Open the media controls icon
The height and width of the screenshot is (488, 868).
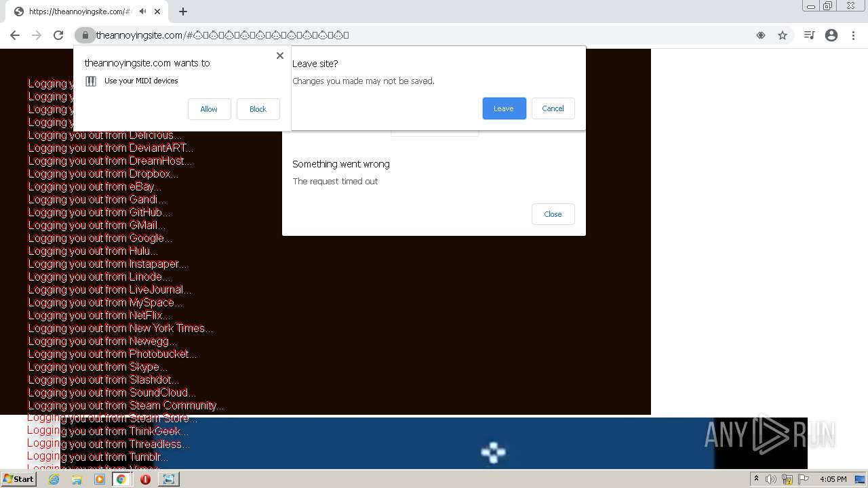tap(809, 35)
